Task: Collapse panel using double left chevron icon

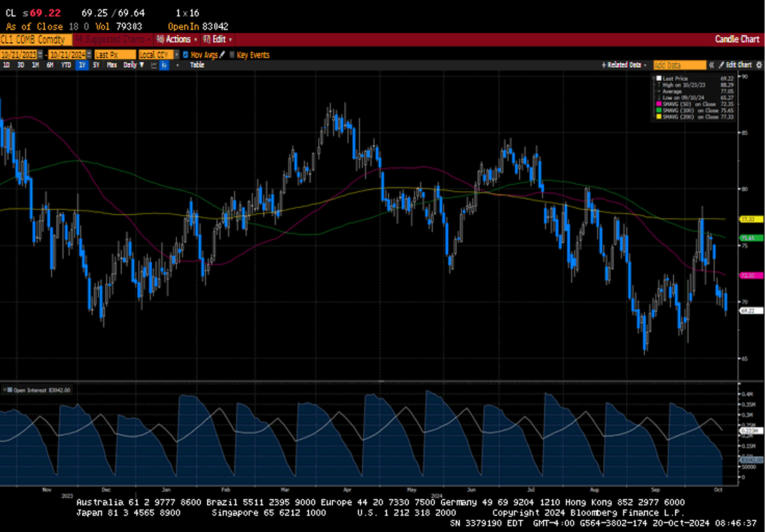Action: click(x=711, y=65)
